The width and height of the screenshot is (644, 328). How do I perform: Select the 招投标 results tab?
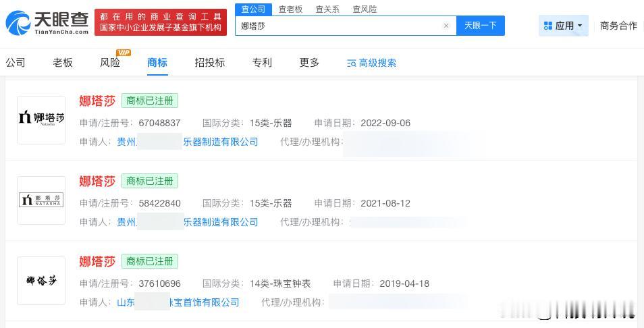click(x=210, y=62)
